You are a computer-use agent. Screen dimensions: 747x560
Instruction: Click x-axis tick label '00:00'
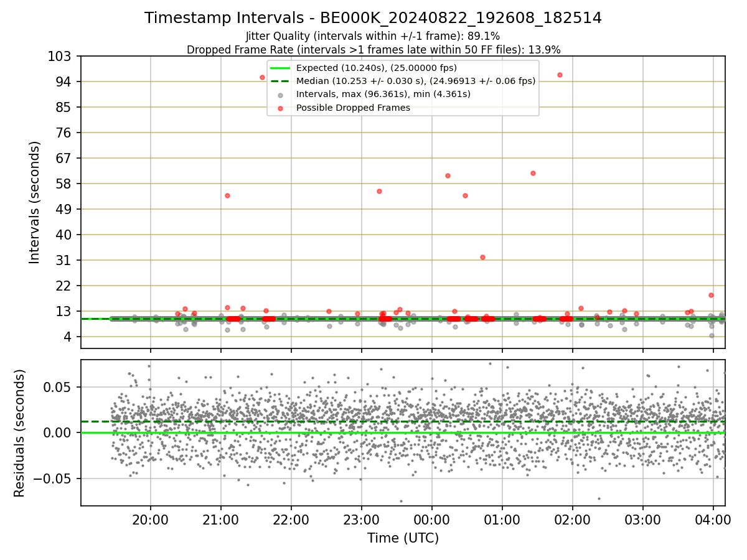pyautogui.click(x=432, y=520)
